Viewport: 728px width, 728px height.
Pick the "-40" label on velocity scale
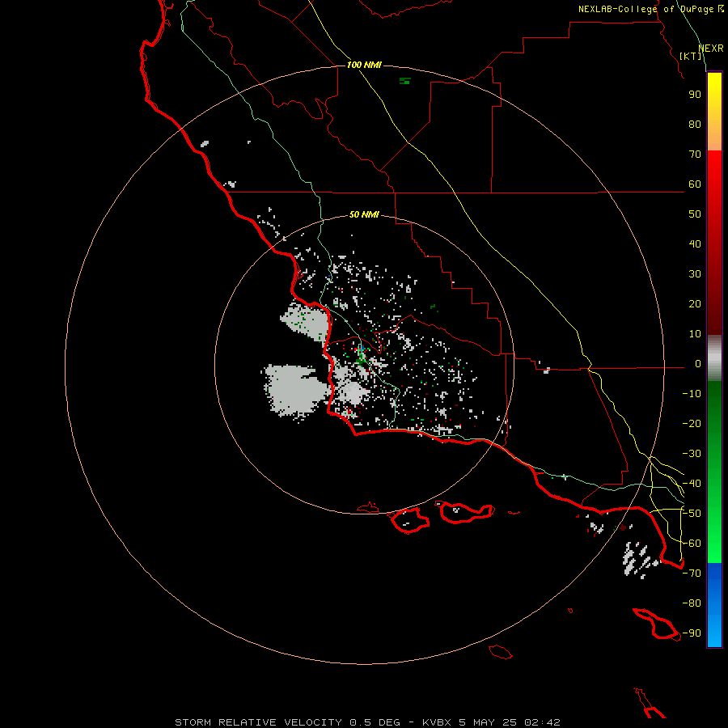pyautogui.click(x=692, y=484)
